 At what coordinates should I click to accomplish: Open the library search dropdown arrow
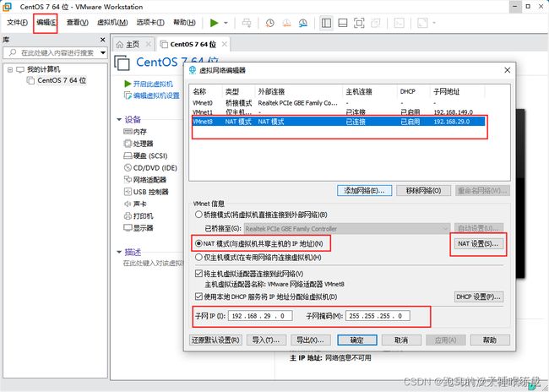103,53
